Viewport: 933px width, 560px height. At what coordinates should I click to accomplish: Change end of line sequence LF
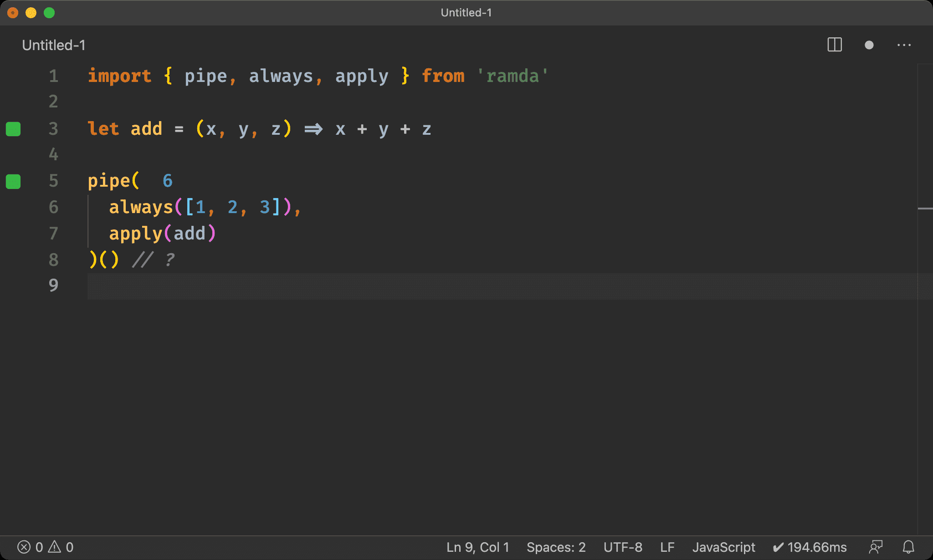(x=667, y=547)
